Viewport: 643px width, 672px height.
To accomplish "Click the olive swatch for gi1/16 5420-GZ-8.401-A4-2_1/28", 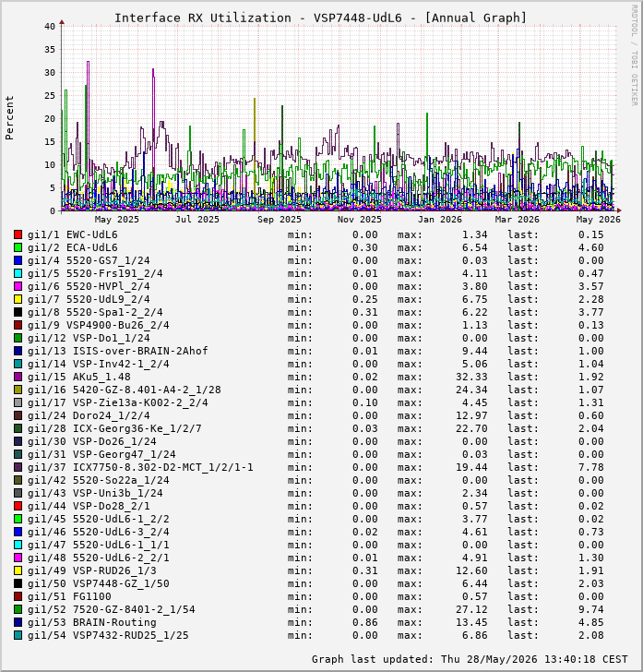I will pos(18,390).
